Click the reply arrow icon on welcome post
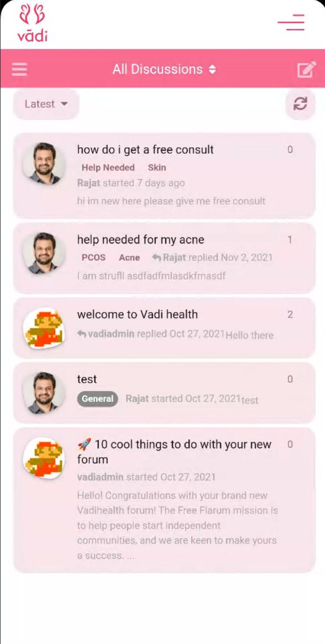Viewport: 325px width, 644px height. click(x=82, y=334)
